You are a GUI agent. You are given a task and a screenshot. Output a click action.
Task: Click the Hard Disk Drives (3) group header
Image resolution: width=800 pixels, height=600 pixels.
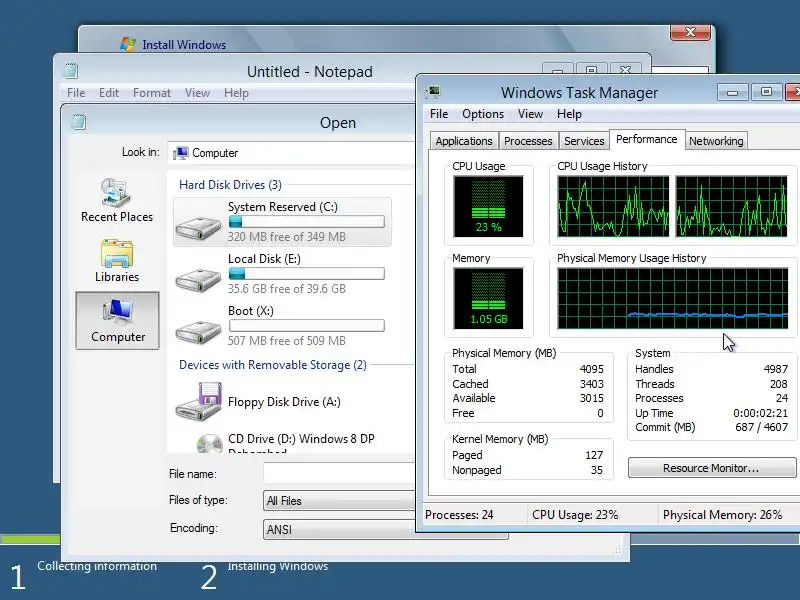(x=230, y=185)
